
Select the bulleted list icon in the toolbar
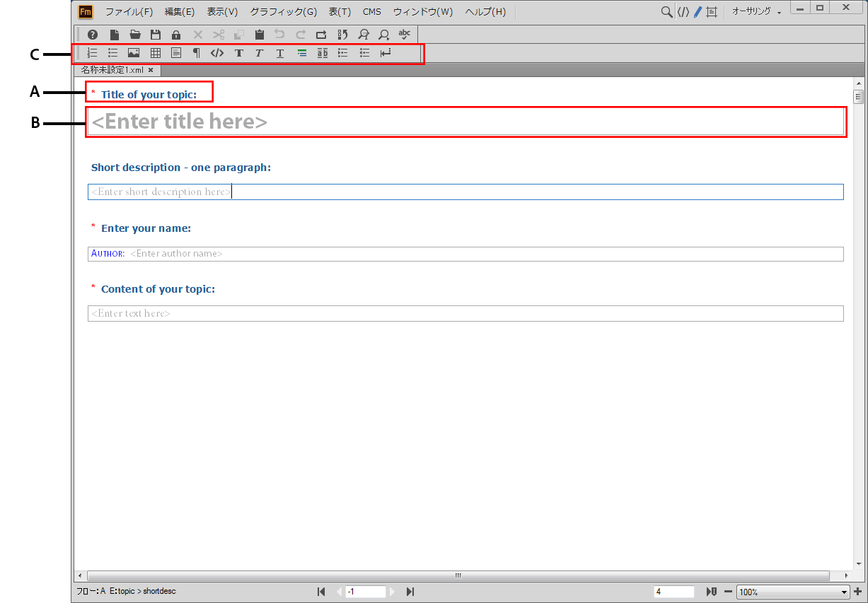click(x=112, y=52)
